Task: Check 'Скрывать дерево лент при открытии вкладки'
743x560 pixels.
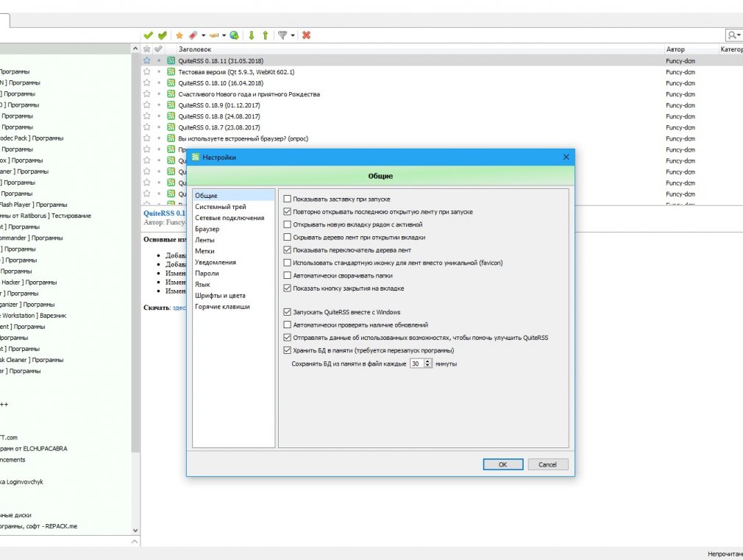Action: tap(287, 237)
